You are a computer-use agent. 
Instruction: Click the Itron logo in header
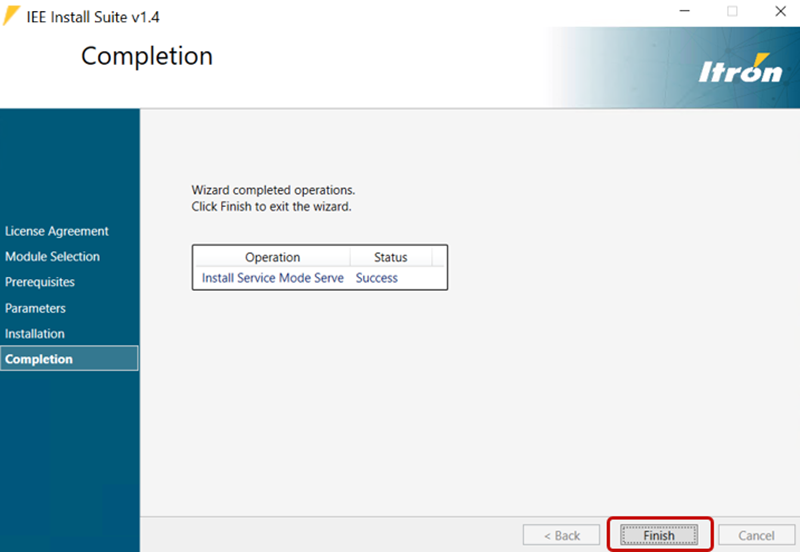[x=740, y=68]
